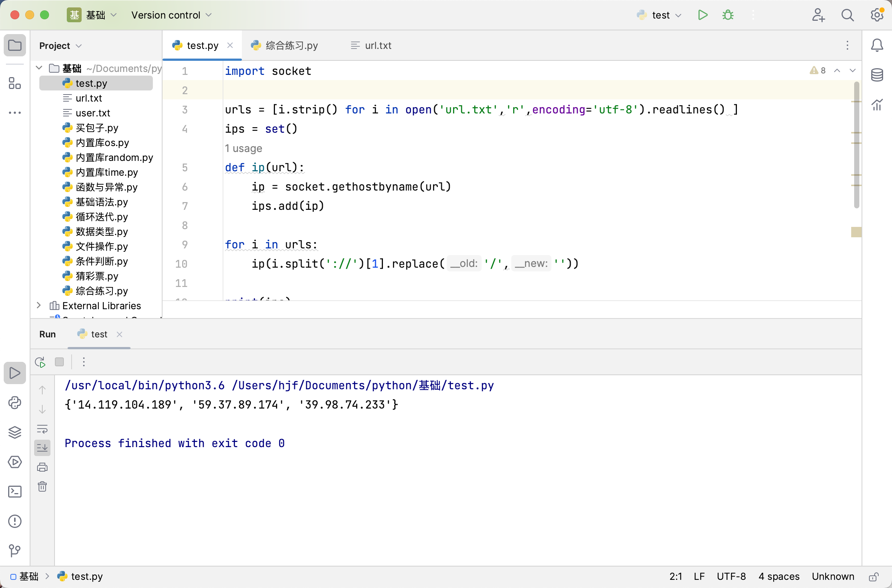Open the Python Console tool window

pos(14,403)
